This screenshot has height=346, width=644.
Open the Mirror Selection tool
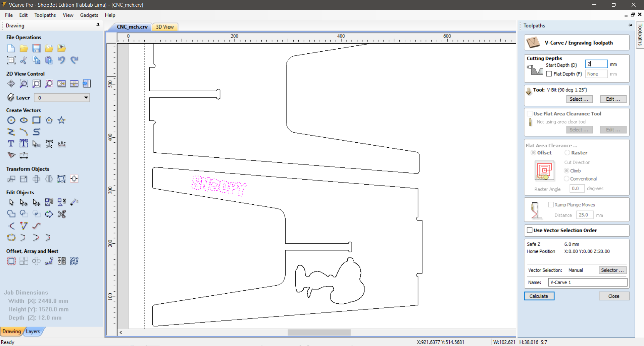pos(49,179)
